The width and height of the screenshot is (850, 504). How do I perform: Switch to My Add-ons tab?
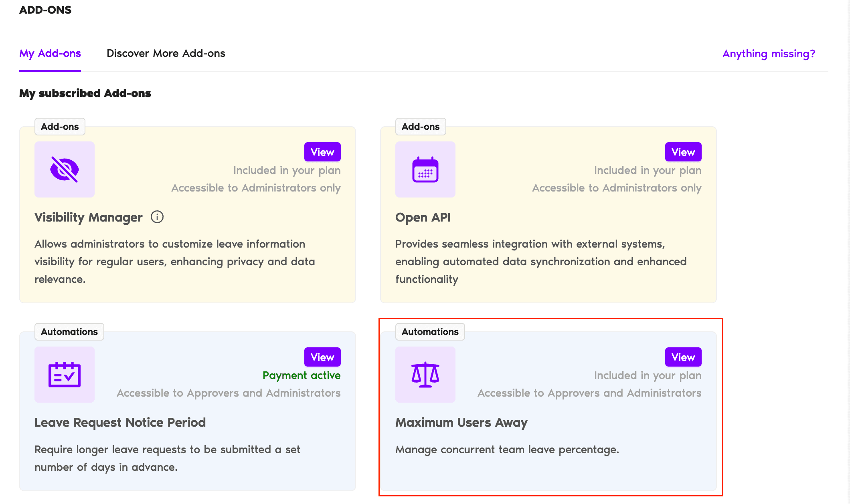tap(50, 53)
